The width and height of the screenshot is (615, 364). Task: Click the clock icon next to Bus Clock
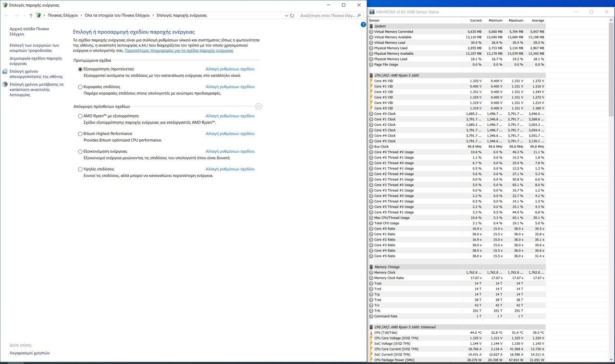[x=371, y=146]
